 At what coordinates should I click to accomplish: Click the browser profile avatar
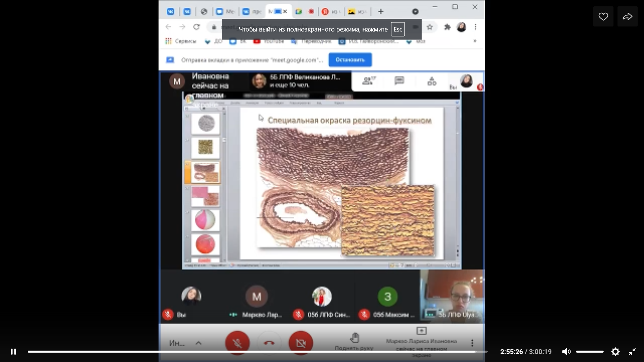tap(462, 27)
